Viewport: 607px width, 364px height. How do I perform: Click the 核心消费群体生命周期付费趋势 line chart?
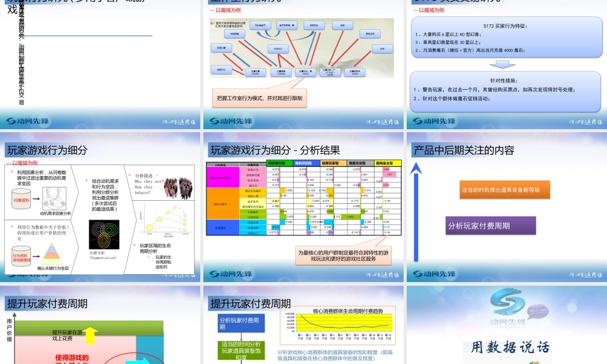coord(337,326)
